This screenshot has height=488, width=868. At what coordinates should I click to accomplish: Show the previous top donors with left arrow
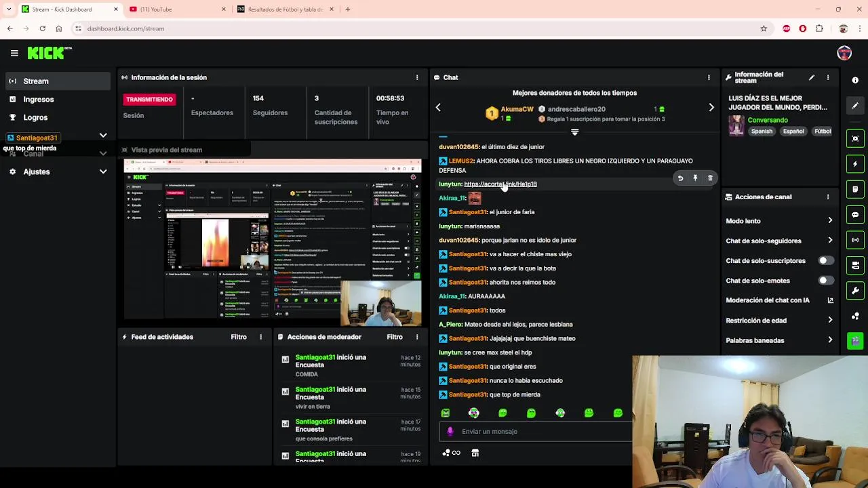[438, 108]
